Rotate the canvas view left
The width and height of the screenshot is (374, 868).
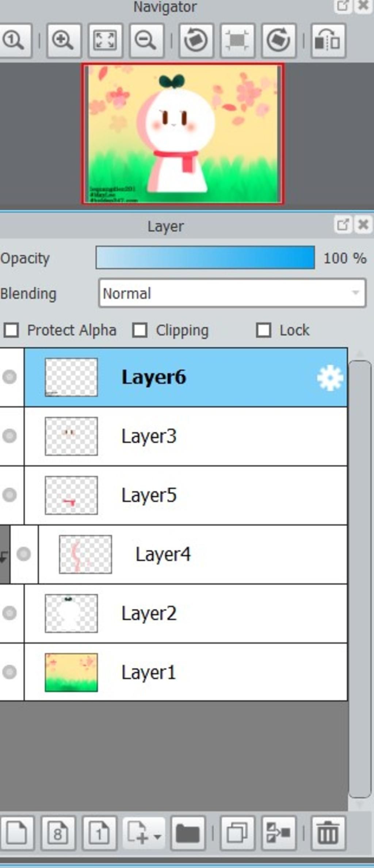pos(196,41)
